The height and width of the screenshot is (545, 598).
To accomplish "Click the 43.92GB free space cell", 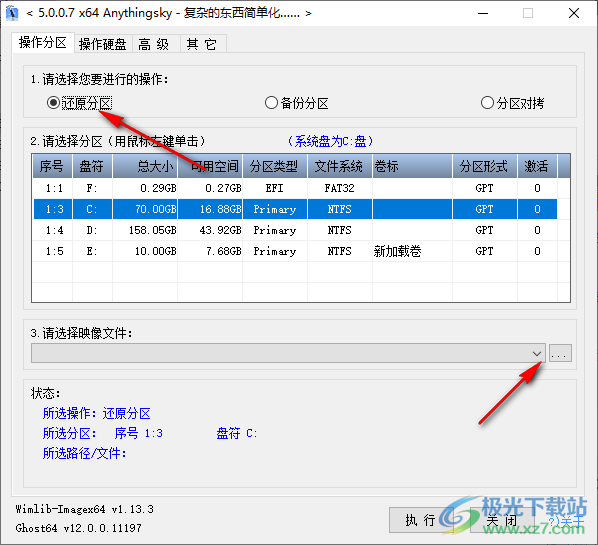I will 210,230.
